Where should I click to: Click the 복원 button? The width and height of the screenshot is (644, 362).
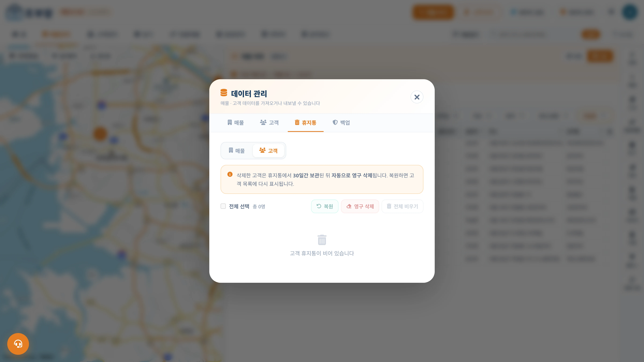coord(325,206)
